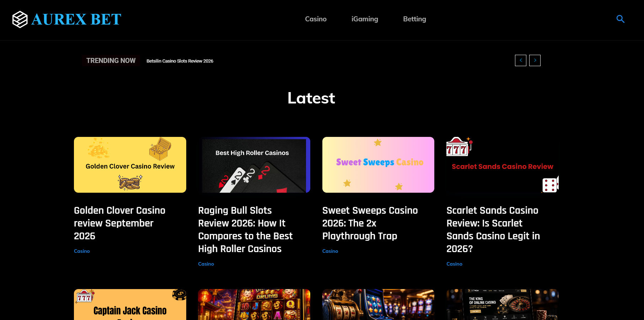Click Casino category under Sweet Sweeps article
This screenshot has width=644, height=320.
pyautogui.click(x=330, y=251)
